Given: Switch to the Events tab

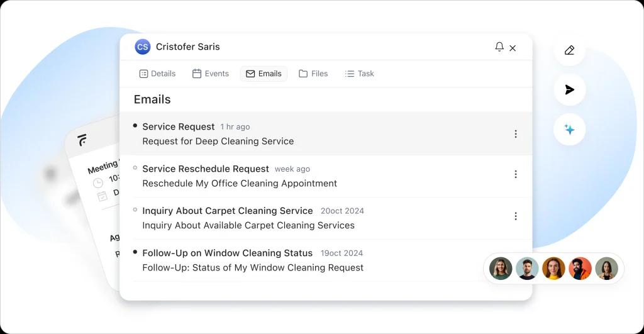Looking at the screenshot, I should coord(210,74).
